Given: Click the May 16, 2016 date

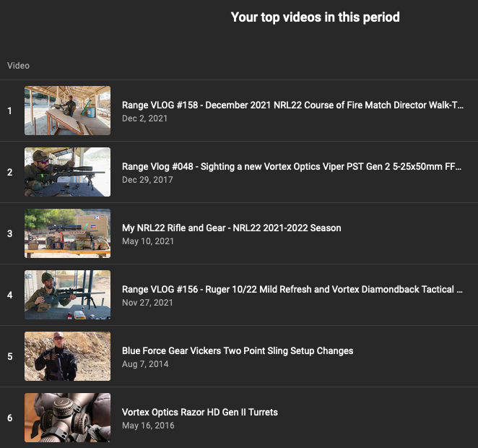Looking at the screenshot, I should pyautogui.click(x=148, y=426).
